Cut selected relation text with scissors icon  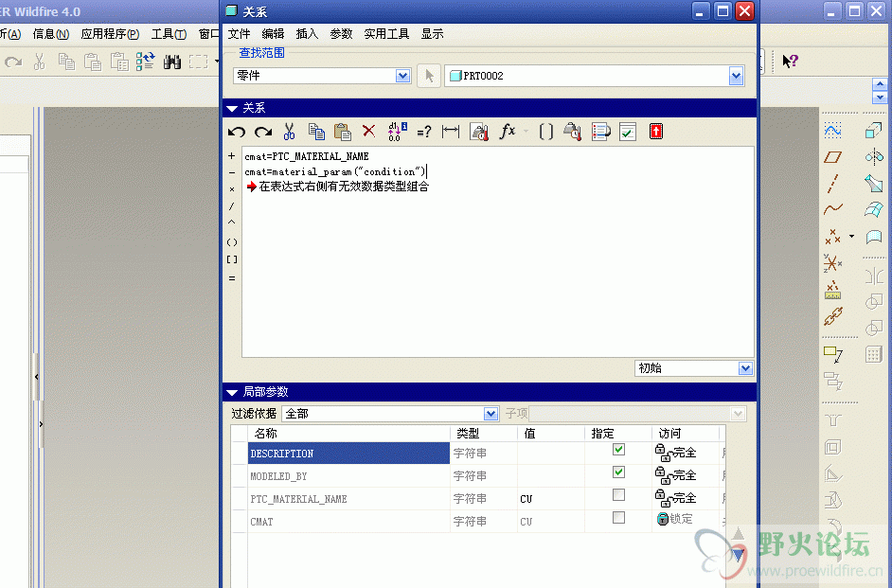290,132
